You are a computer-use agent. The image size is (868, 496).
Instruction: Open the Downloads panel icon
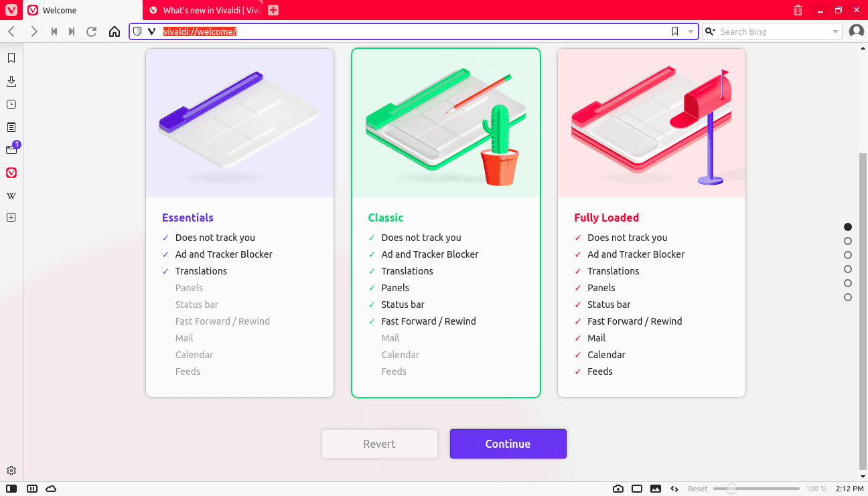point(11,82)
